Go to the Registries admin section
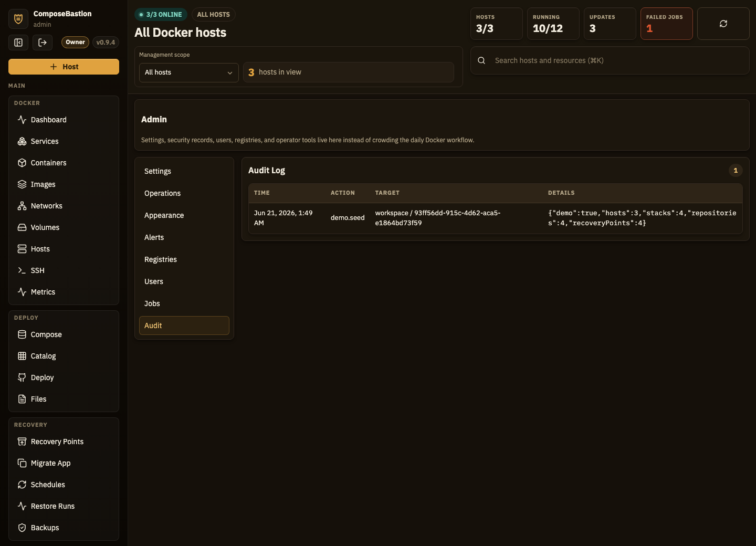756x546 pixels. pos(184,259)
